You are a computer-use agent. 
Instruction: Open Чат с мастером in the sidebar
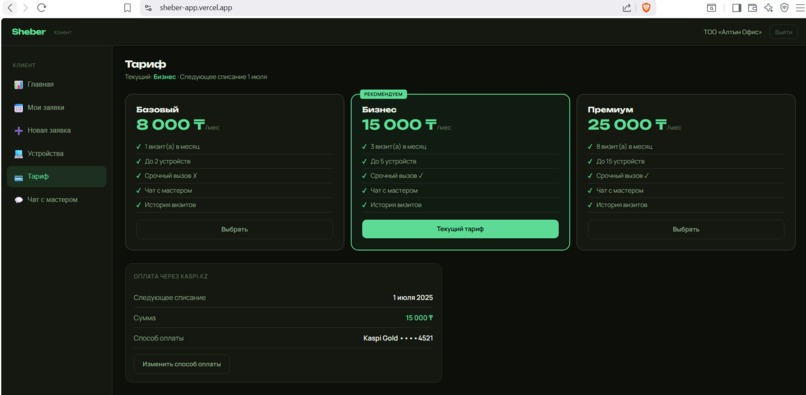[57, 200]
